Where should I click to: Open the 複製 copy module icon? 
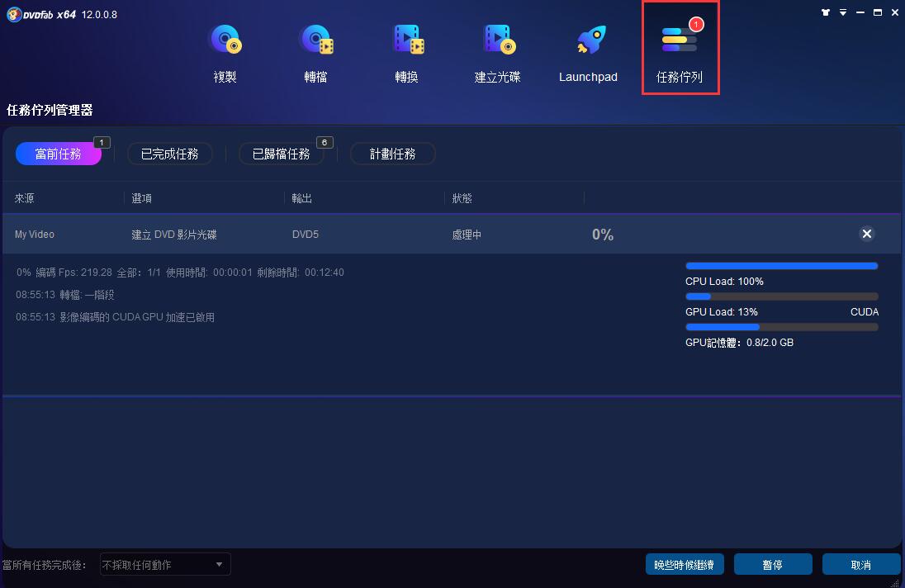[225, 40]
